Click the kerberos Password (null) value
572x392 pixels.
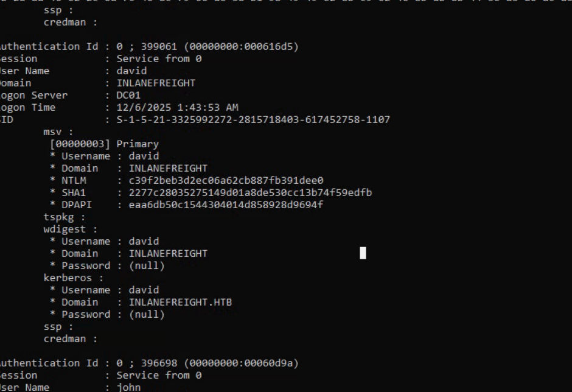click(x=147, y=314)
